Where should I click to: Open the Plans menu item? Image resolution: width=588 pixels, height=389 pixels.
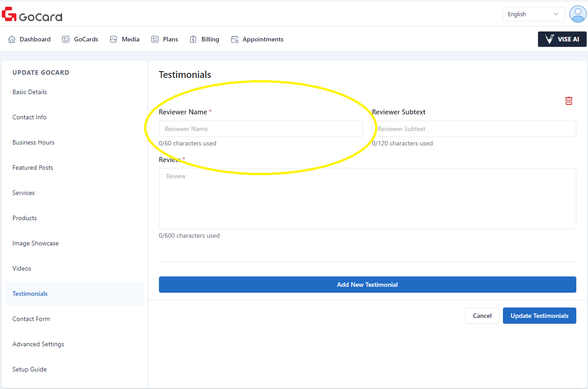point(170,39)
